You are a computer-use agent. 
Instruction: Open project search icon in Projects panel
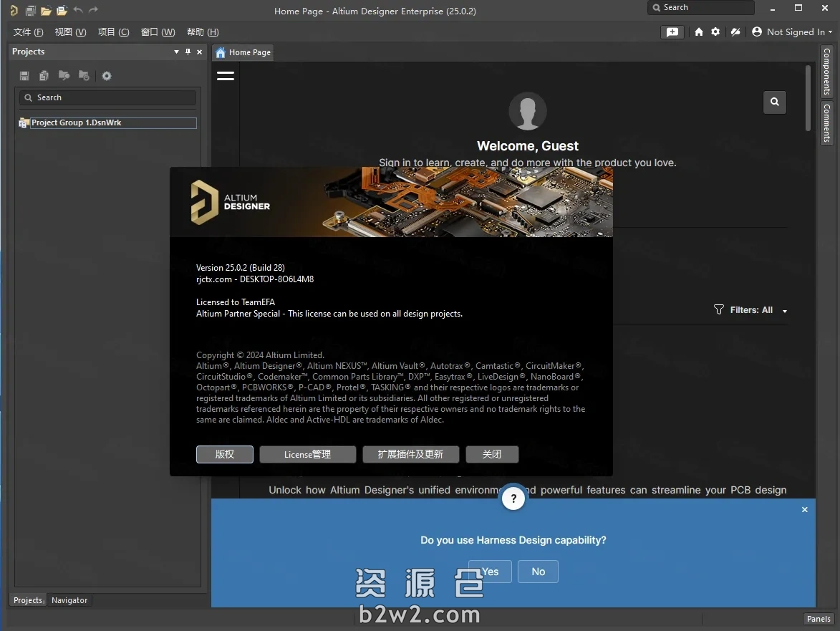(x=64, y=75)
